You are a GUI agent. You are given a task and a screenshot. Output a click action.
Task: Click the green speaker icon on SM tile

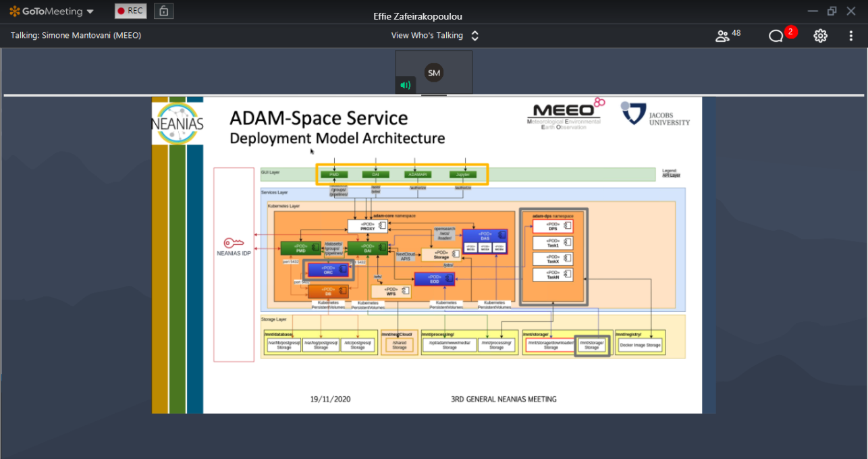pos(405,85)
